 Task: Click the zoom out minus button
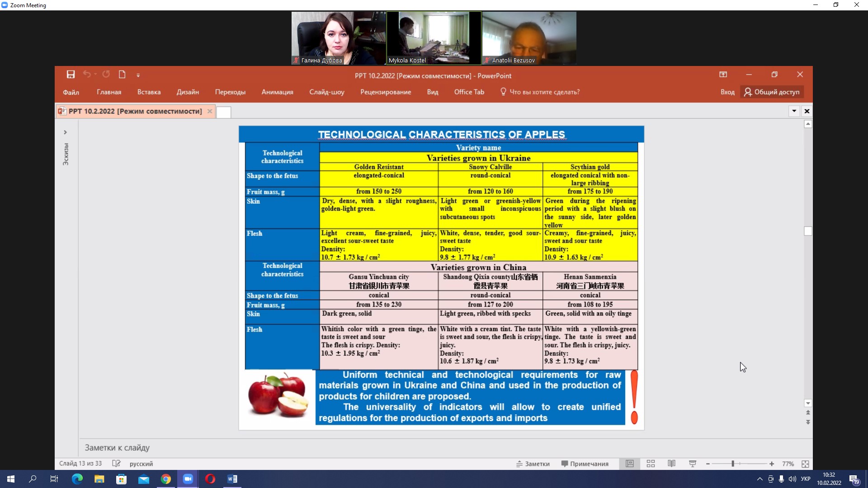(x=708, y=464)
